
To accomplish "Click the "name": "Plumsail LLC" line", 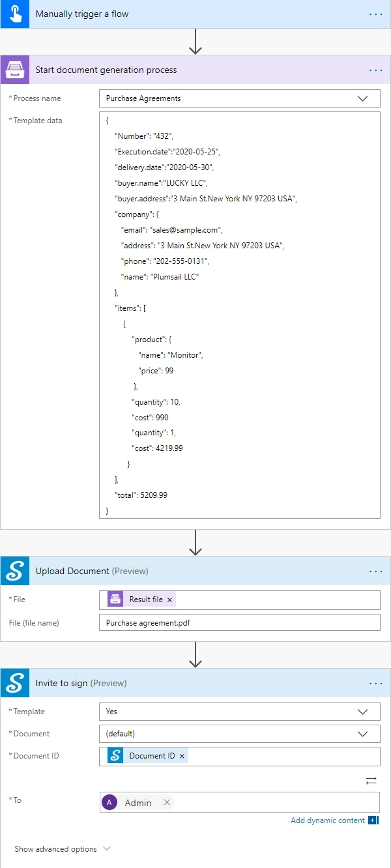I will pos(160,276).
